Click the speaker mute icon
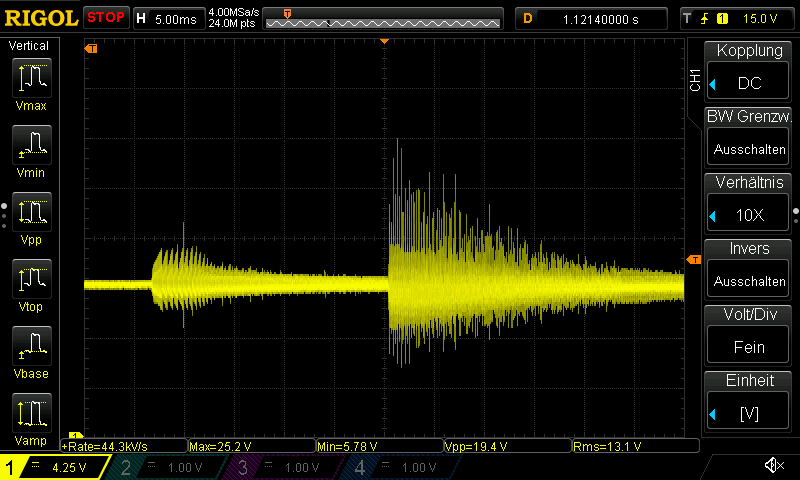 (x=773, y=466)
